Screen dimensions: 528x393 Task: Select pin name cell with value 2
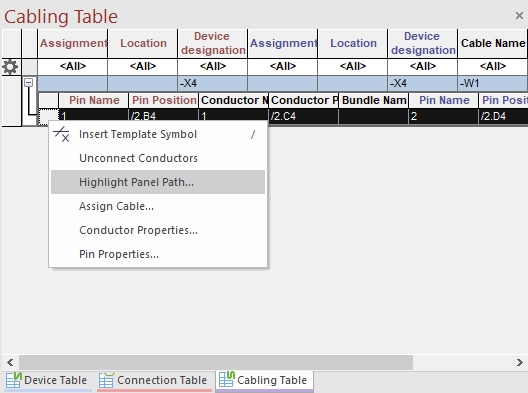[x=444, y=116]
